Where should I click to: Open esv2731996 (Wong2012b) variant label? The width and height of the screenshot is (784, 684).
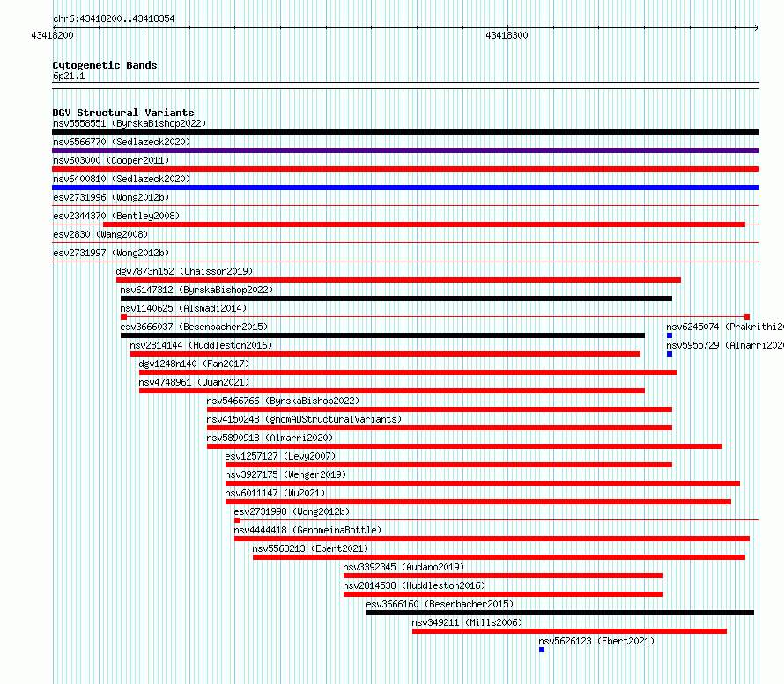111,197
